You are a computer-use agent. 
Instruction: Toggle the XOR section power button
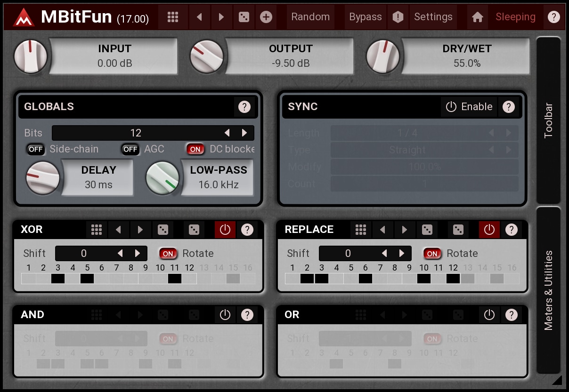click(x=225, y=230)
